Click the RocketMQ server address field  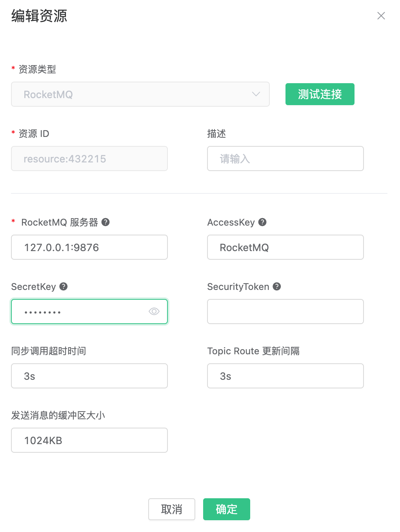point(89,247)
